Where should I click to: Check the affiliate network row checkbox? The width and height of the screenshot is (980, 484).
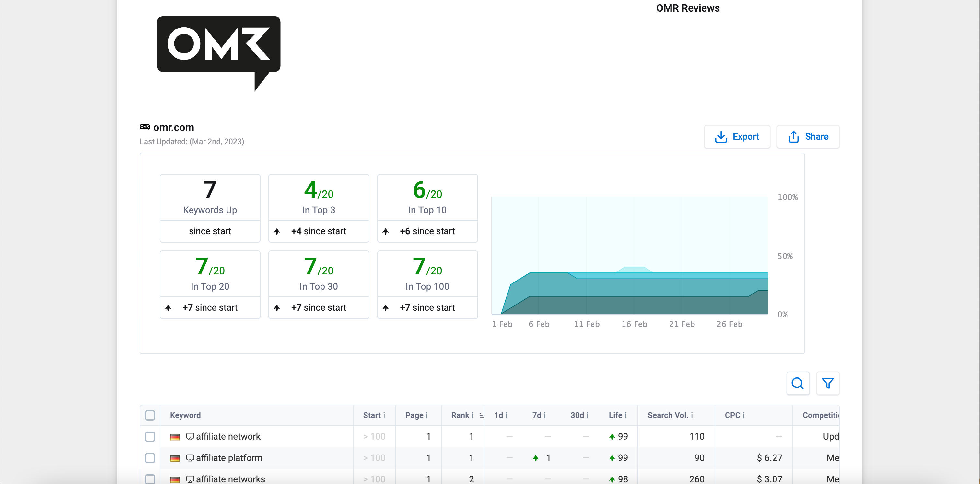coord(150,436)
